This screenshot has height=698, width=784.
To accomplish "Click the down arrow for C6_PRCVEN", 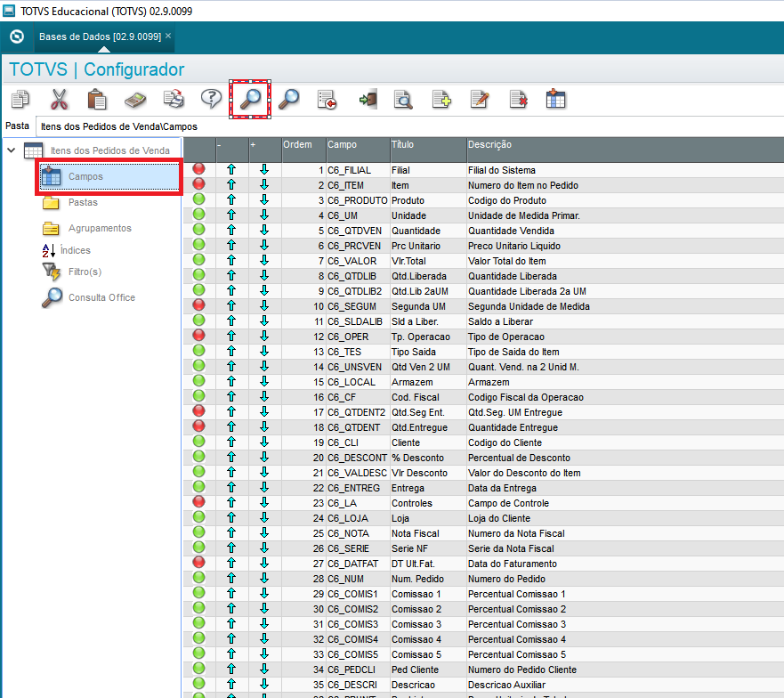I will point(264,245).
